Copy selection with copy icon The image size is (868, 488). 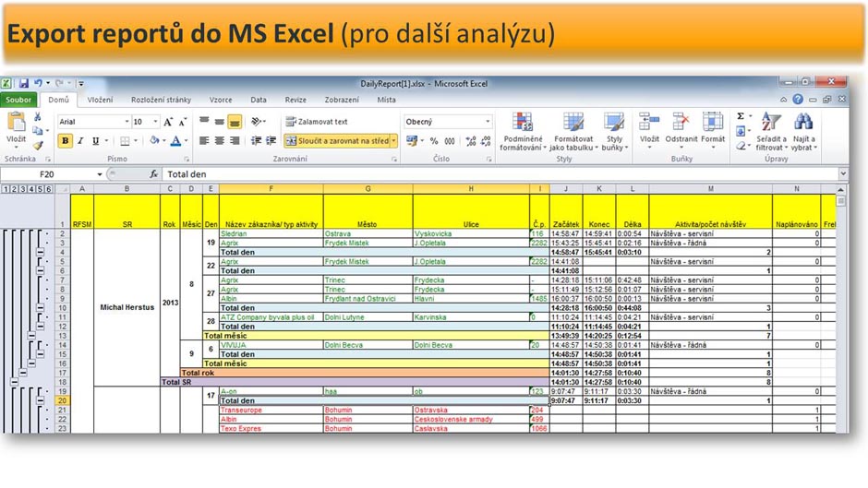(x=37, y=131)
